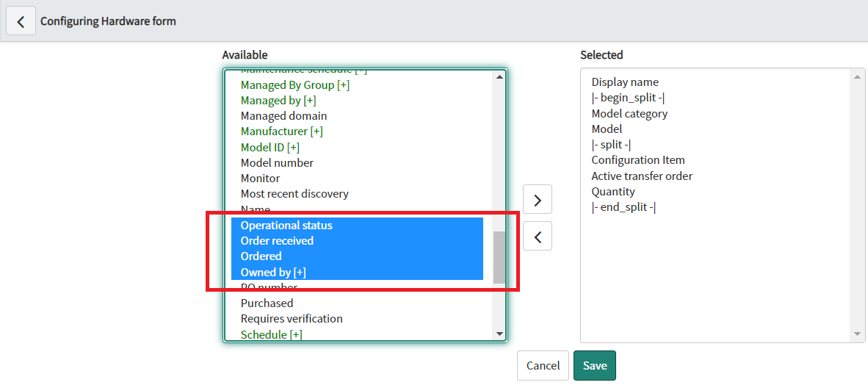Select Active transfer order entry
The height and width of the screenshot is (385, 868).
(642, 176)
